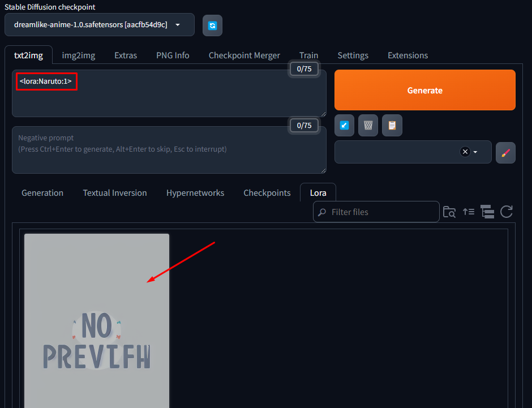Select the Naruto Lora No Preview card
Screen dimensions: 532x408
(97, 320)
